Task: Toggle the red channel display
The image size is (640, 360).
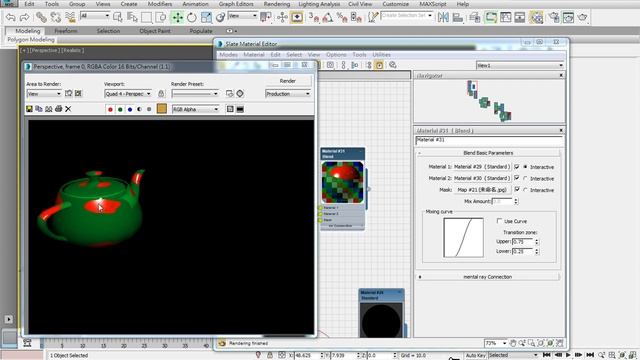Action: (110, 109)
